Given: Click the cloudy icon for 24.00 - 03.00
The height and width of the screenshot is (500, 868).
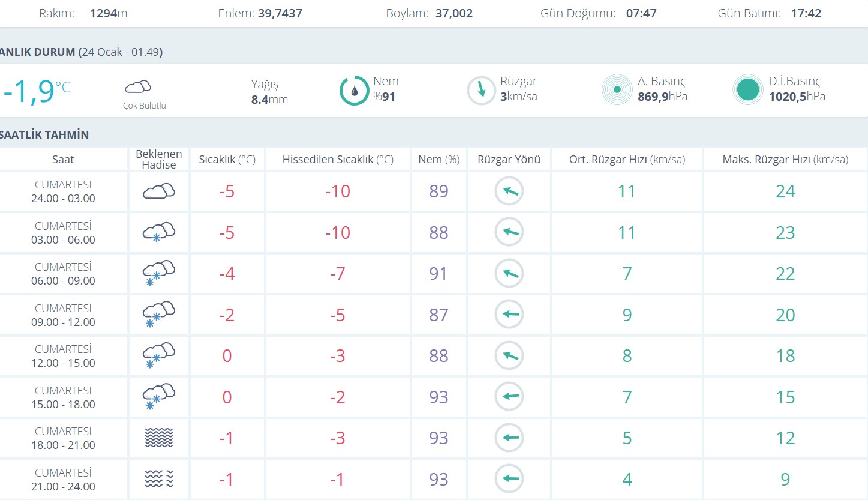Looking at the screenshot, I should [158, 191].
